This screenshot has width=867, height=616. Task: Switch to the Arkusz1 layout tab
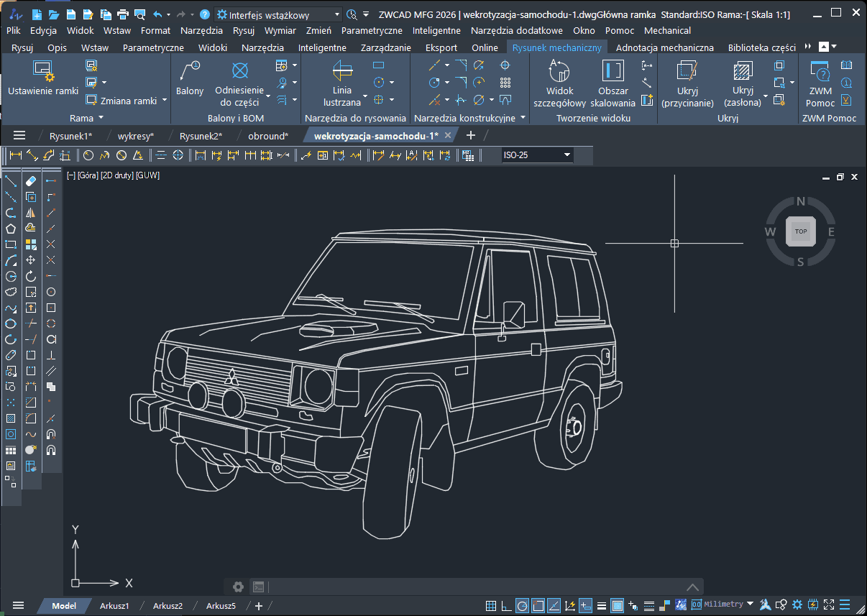coord(114,606)
